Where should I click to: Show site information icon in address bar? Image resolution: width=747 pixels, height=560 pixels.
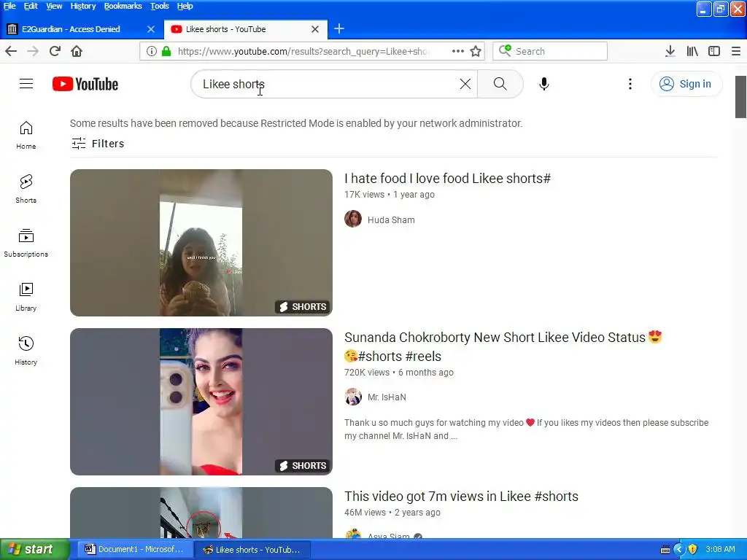click(x=152, y=51)
